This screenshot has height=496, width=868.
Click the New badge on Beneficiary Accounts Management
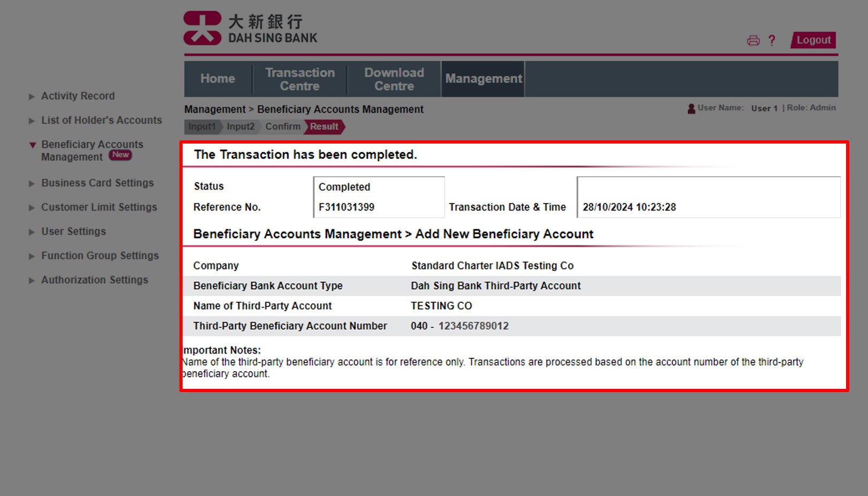tap(120, 155)
